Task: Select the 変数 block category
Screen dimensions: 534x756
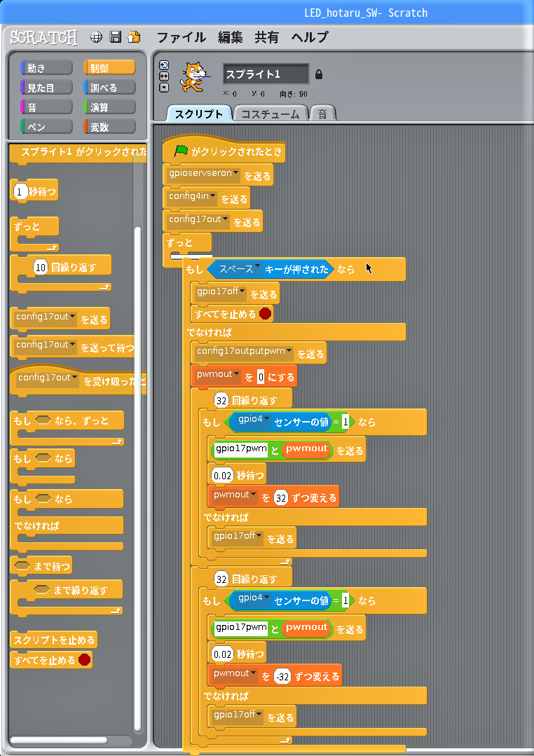Action: pos(109,127)
